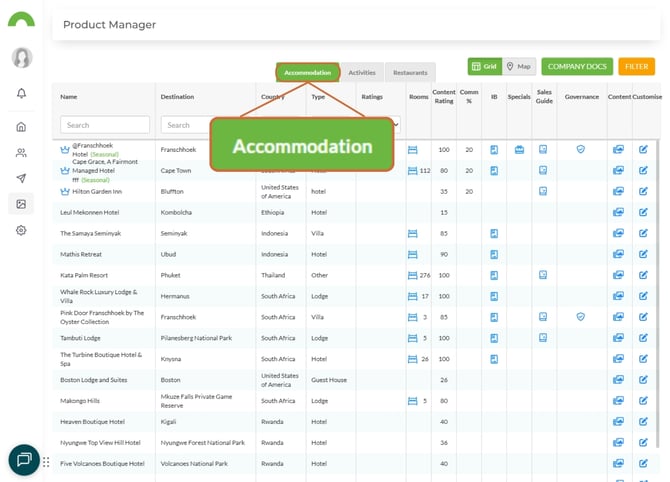Select Kata Palm Resort name cell
670x482 pixels.
click(84, 275)
